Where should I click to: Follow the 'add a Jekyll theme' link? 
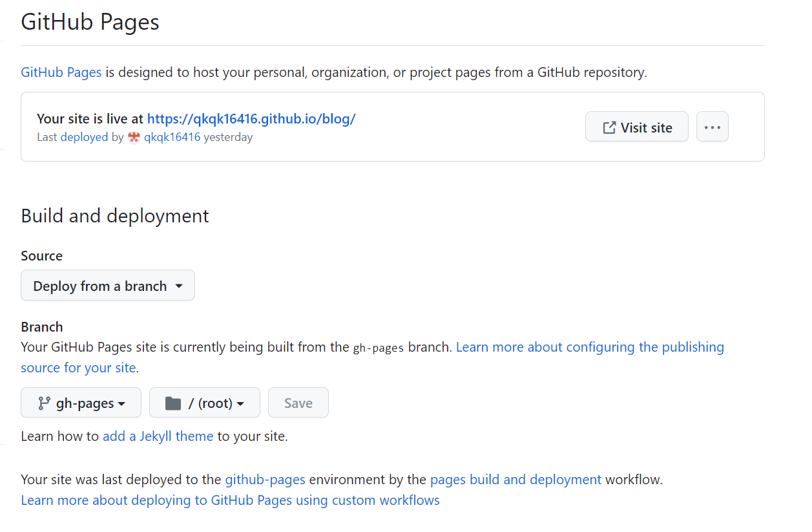coord(158,436)
